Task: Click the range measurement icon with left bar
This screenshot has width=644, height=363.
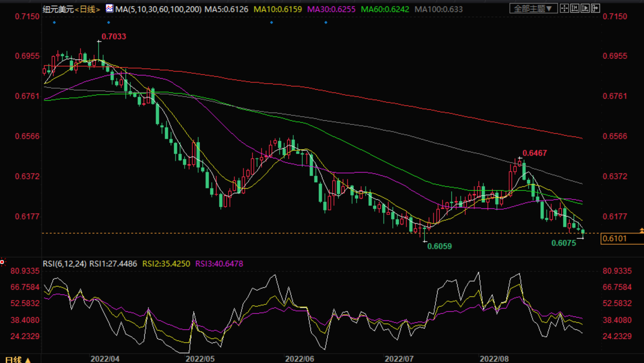Action: coord(575,9)
